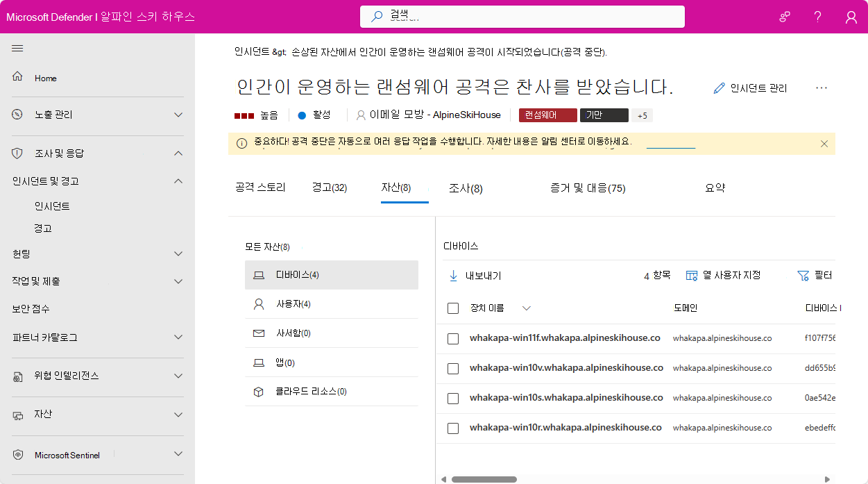The width and height of the screenshot is (868, 484).
Task: Select 모든 자산(8) heading
Action: click(267, 247)
